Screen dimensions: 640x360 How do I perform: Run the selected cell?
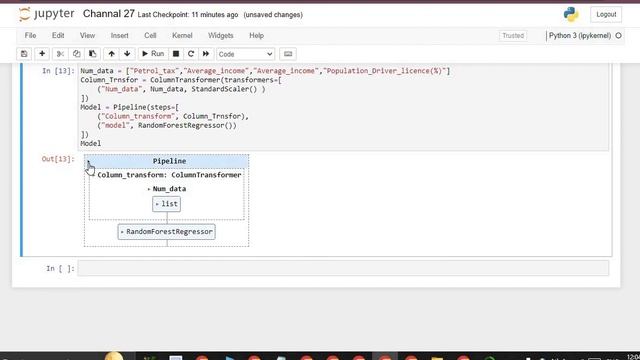[153, 54]
